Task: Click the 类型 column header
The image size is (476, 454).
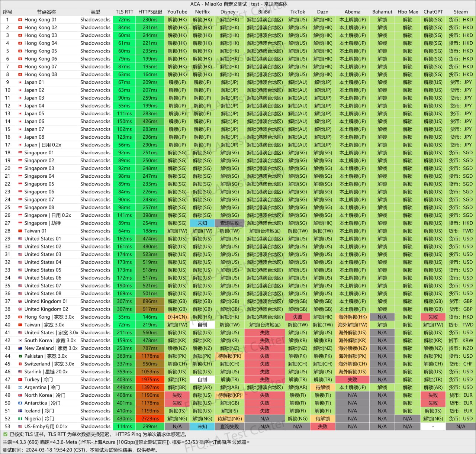Action: point(95,12)
